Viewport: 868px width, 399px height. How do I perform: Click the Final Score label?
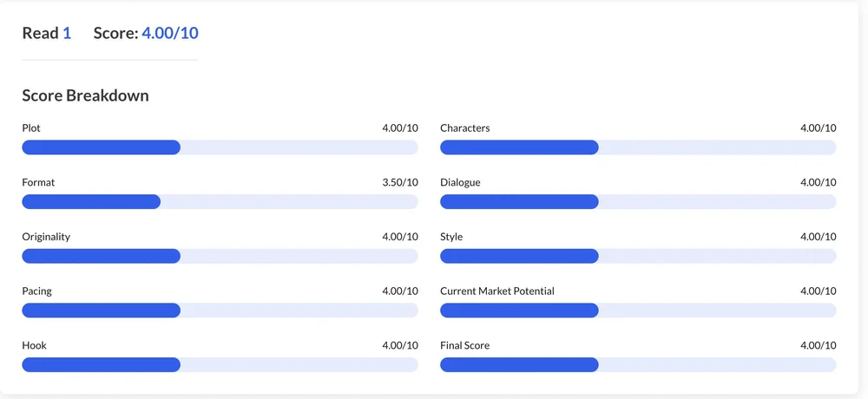464,345
